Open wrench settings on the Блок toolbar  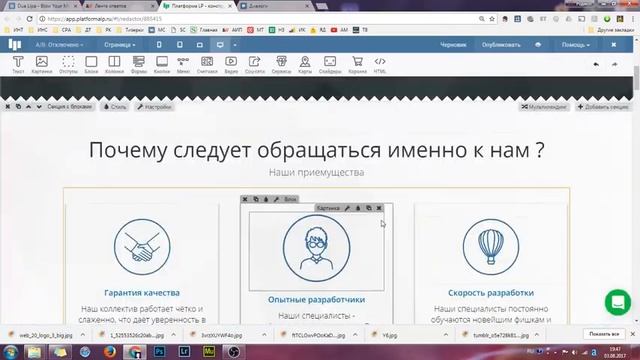click(276, 199)
